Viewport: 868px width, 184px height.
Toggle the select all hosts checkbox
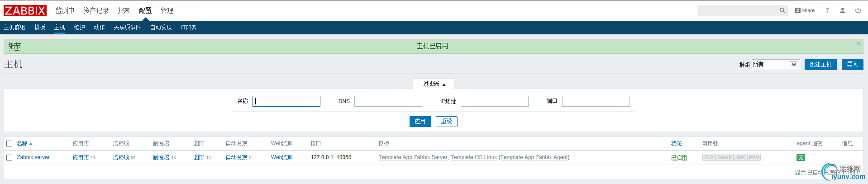9,144
